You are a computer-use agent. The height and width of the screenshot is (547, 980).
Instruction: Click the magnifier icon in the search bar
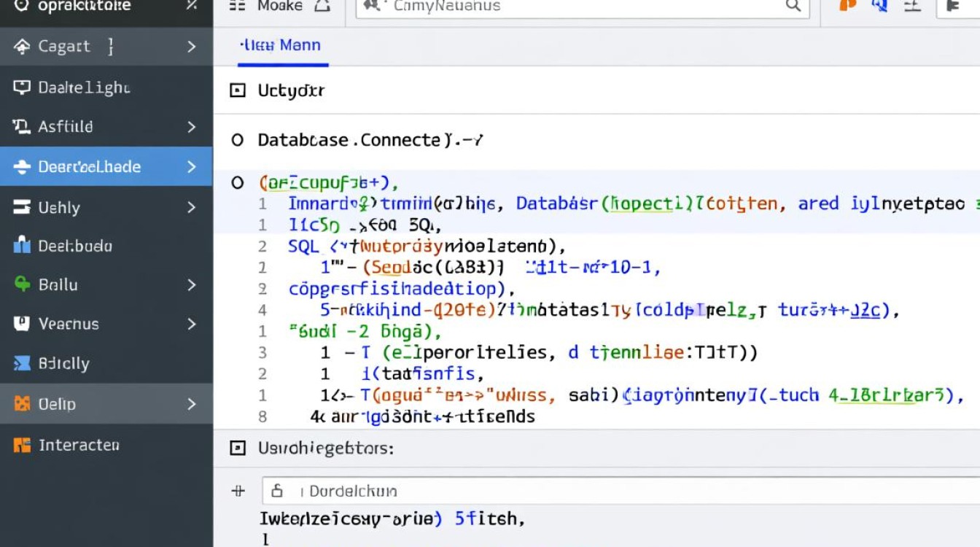coord(793,6)
